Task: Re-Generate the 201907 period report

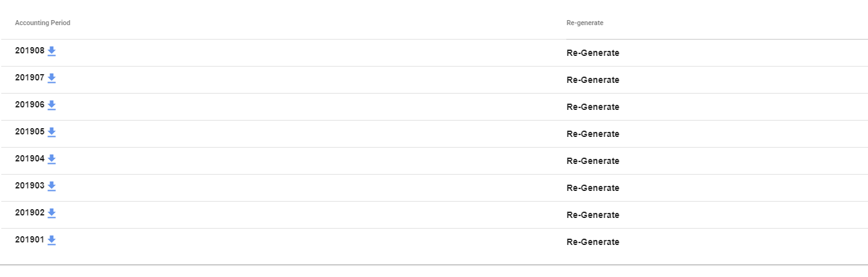Action: point(593,80)
